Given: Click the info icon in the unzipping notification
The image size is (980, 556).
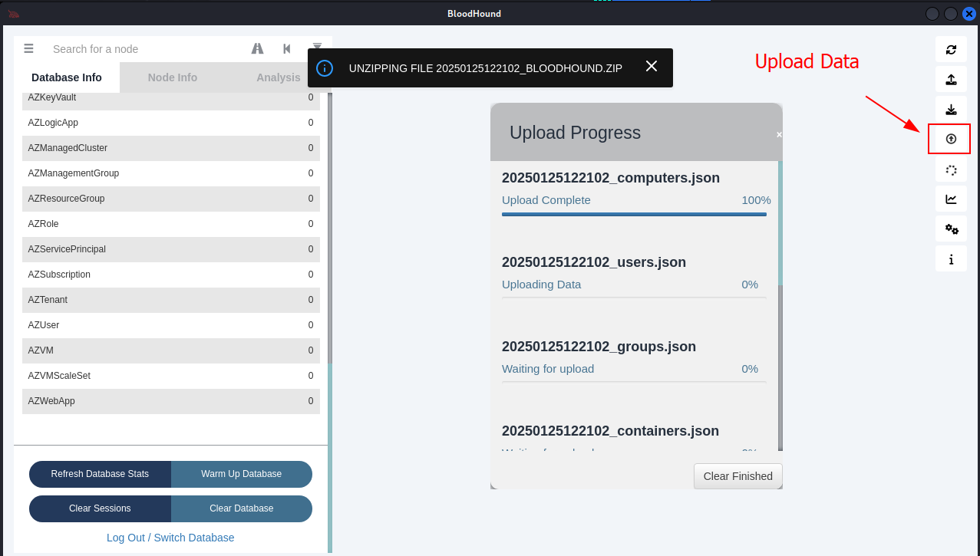Looking at the screenshot, I should coord(325,67).
